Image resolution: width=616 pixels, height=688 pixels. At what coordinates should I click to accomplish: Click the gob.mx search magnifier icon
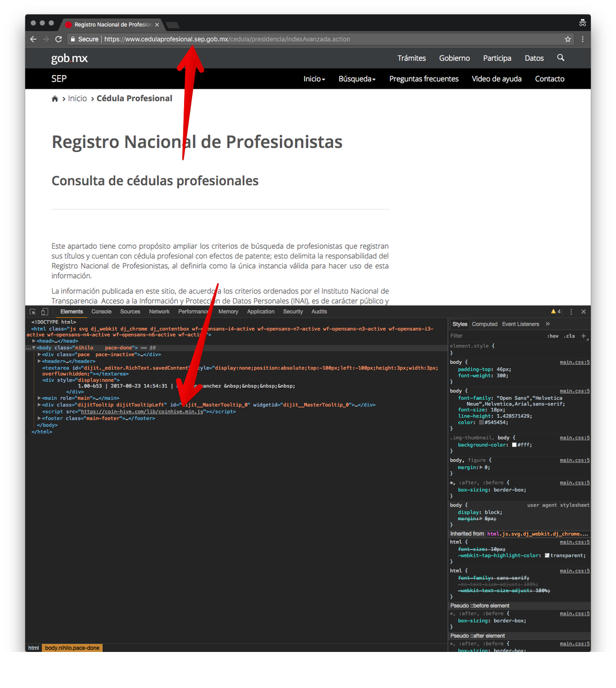pos(561,58)
